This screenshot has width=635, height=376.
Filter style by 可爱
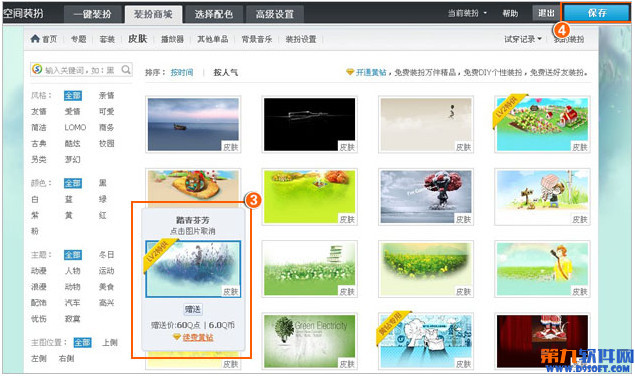pyautogui.click(x=107, y=111)
